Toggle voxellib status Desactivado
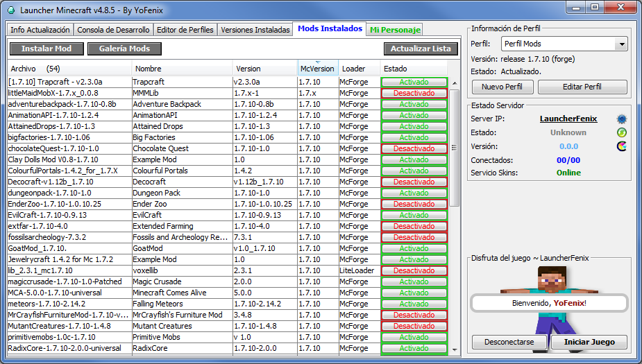 pyautogui.click(x=414, y=271)
